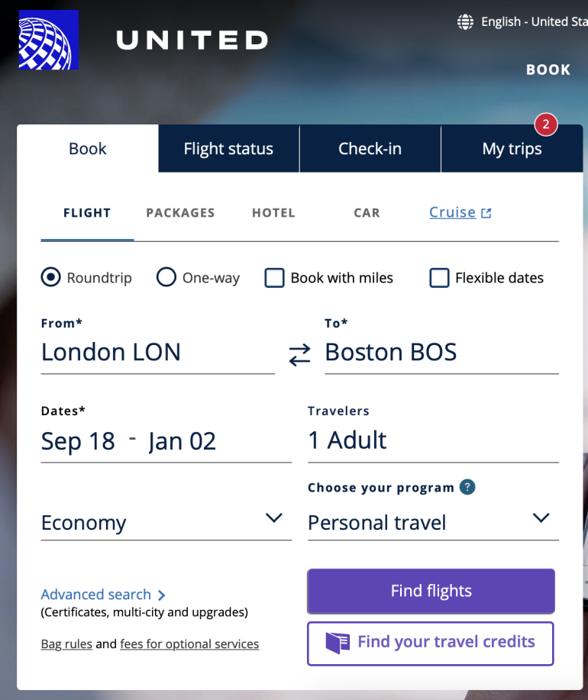Select the Roundtrip radio button

tap(51, 277)
